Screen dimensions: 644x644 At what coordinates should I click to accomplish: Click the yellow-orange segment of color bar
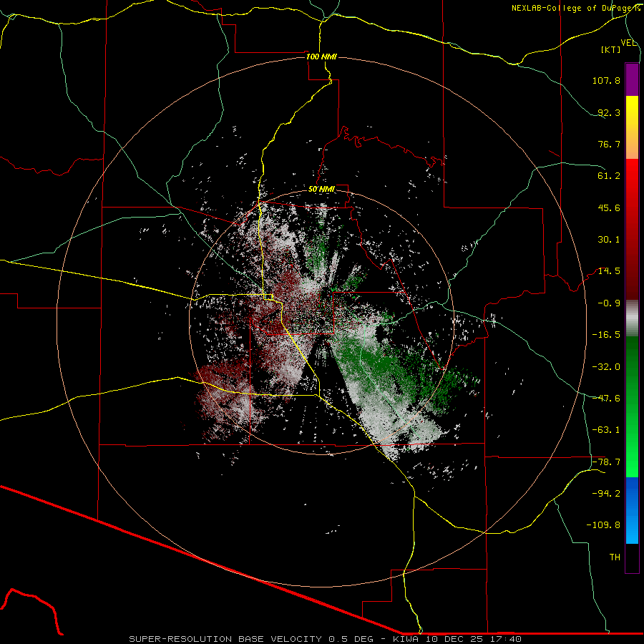click(x=632, y=127)
